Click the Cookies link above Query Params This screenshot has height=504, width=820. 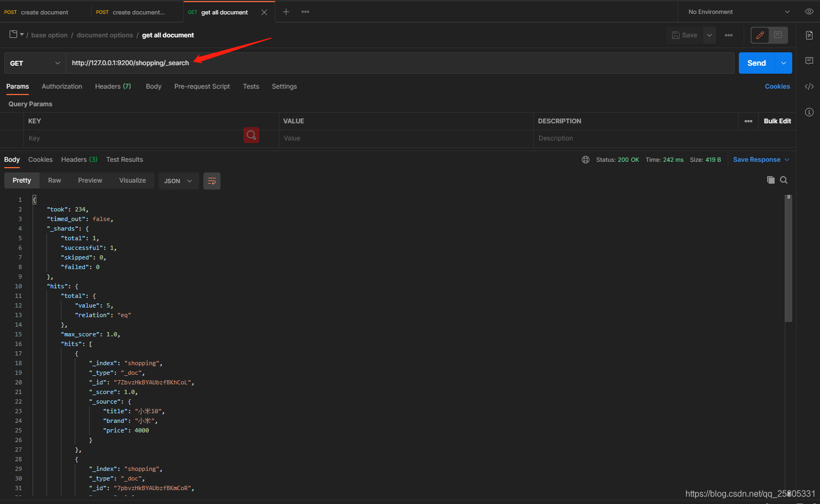tap(777, 86)
